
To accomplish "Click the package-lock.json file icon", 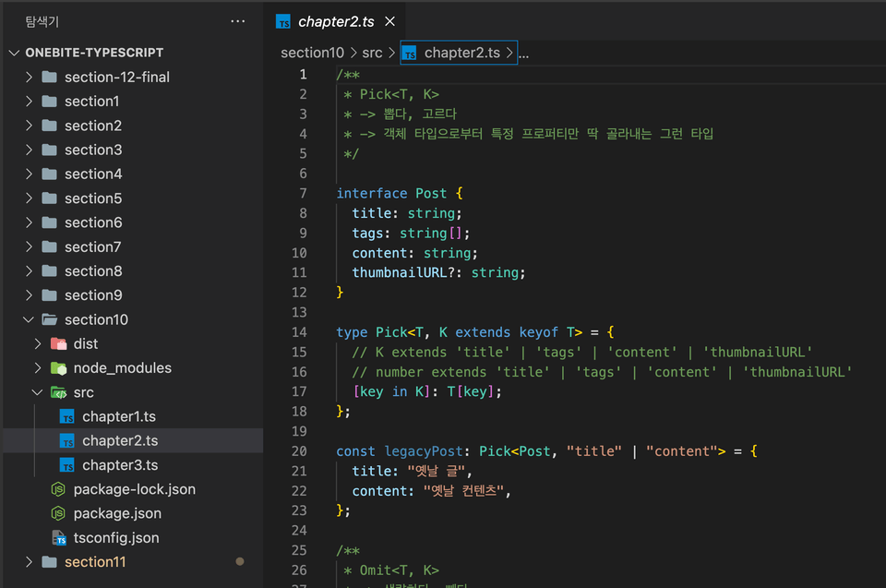I will (58, 489).
